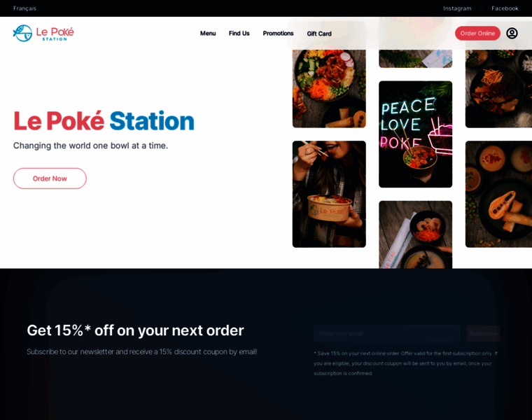Open the woman eating with chopsticks photo

(x=329, y=194)
